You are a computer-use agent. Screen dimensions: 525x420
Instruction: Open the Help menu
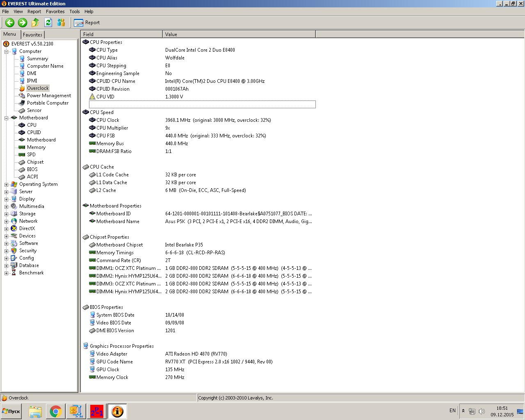point(89,11)
